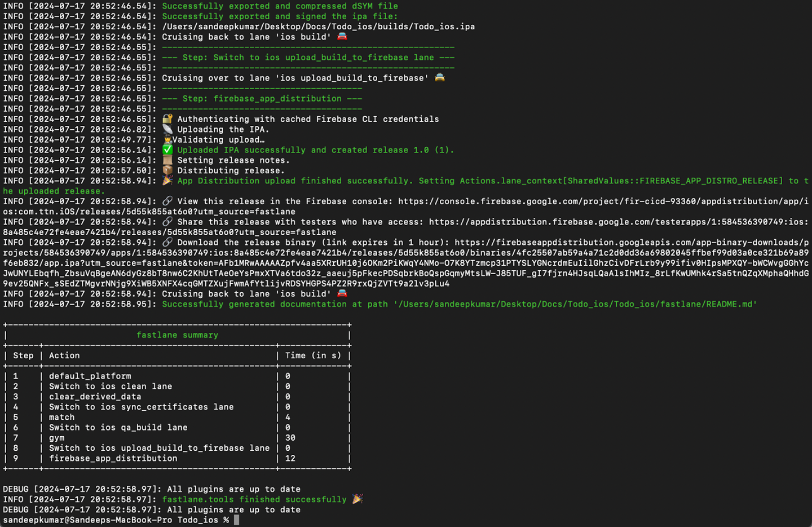Click the time value 30 for gym
Screen dimensions: 812x527
pos(290,438)
